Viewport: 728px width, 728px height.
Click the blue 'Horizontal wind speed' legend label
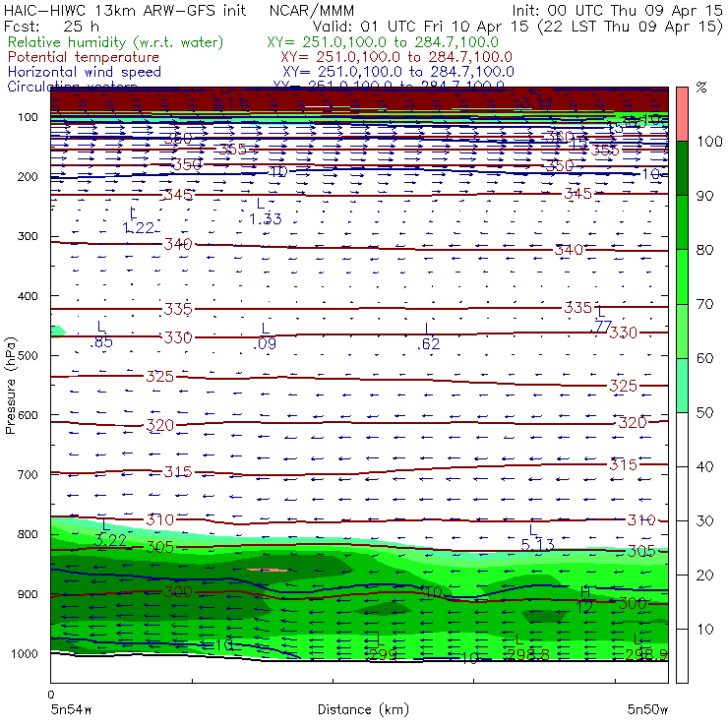(x=85, y=72)
